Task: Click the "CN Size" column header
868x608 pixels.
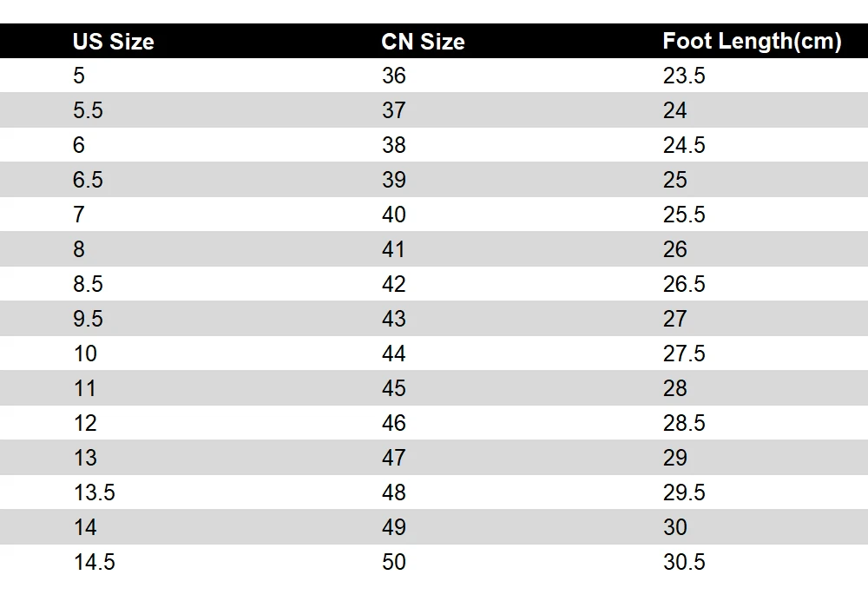Action: click(x=423, y=42)
